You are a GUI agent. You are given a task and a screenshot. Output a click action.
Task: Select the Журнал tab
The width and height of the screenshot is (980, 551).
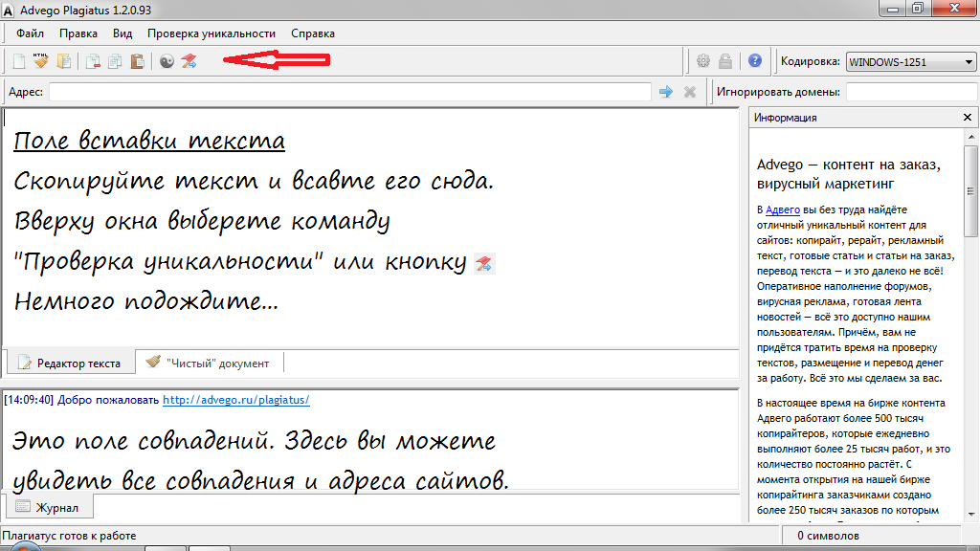(49, 507)
